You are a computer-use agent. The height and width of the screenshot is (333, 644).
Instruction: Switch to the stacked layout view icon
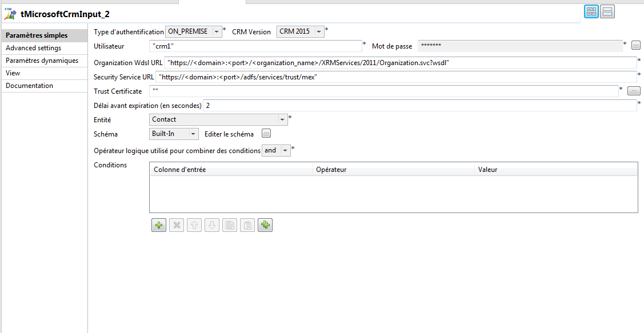(x=607, y=11)
